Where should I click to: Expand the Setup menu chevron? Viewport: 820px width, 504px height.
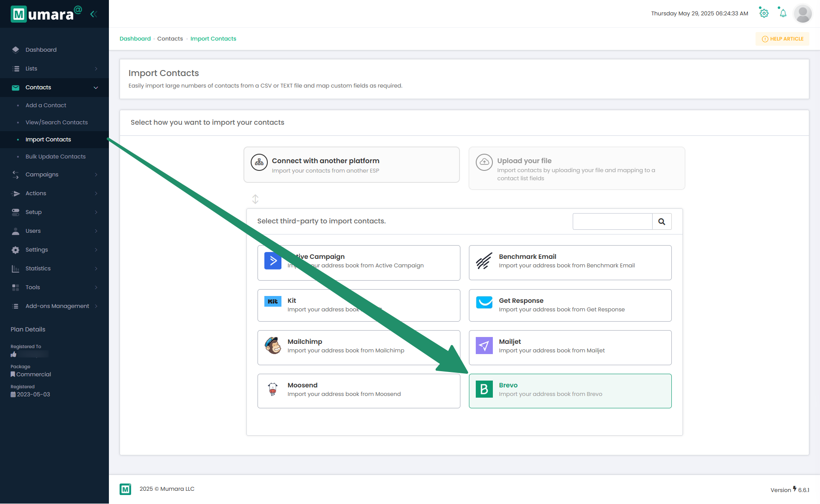pyautogui.click(x=96, y=212)
